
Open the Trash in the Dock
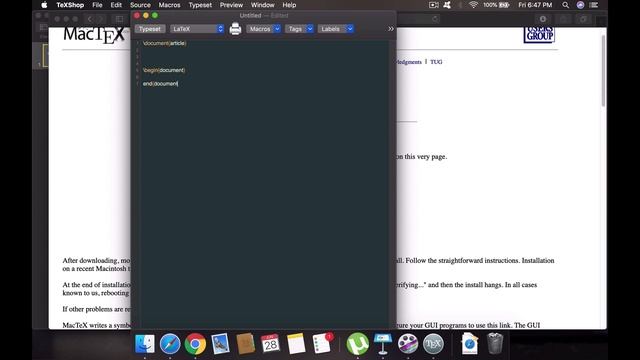(x=495, y=343)
